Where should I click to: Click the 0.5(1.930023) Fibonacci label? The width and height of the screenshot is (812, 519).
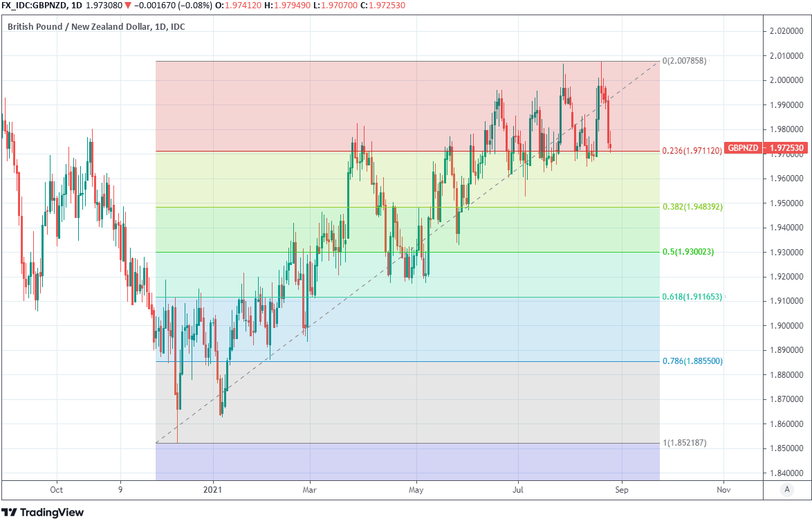point(688,252)
